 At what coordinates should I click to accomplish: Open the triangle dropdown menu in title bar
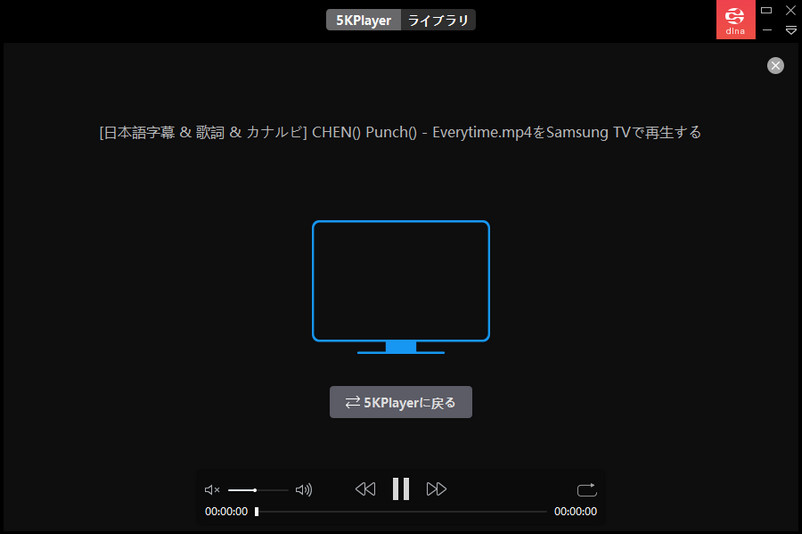[x=791, y=30]
